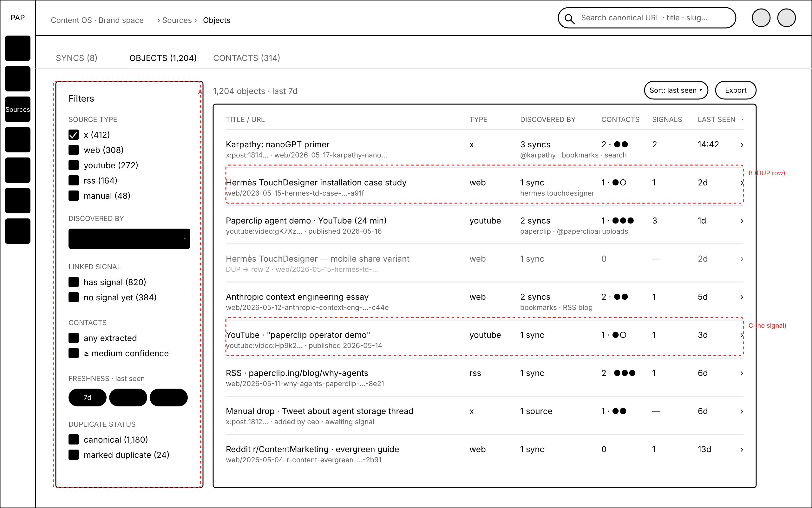Viewport: 812px width, 508px height.
Task: Open RSS paperclip.ing/blog/why-agents title
Action: click(297, 373)
